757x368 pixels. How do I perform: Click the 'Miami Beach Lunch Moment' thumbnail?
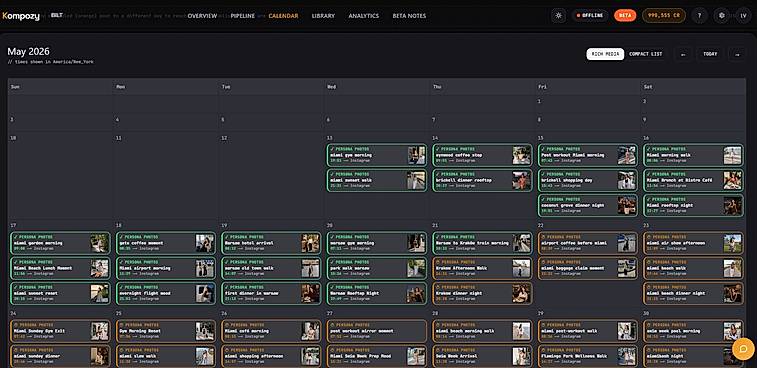click(99, 268)
